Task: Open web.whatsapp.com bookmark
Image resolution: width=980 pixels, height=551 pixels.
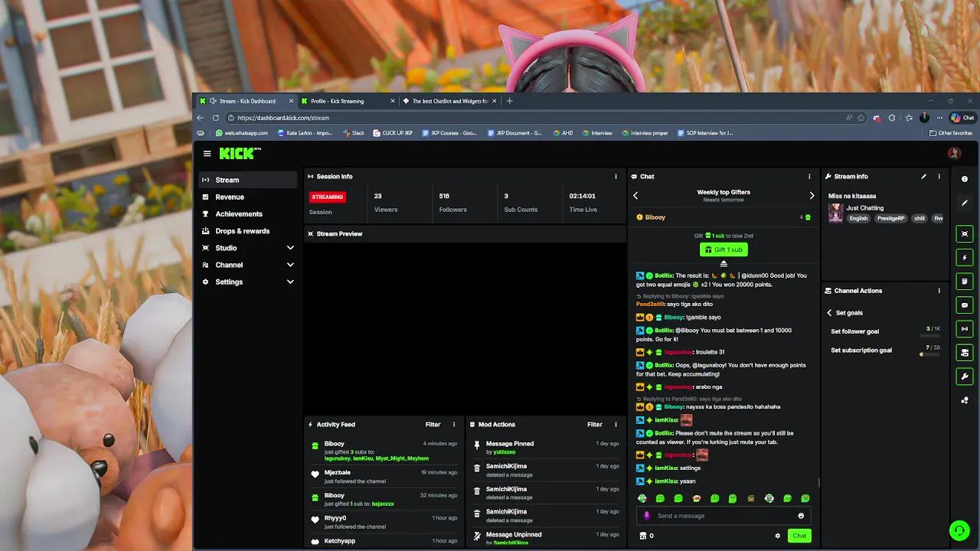Action: [x=242, y=133]
